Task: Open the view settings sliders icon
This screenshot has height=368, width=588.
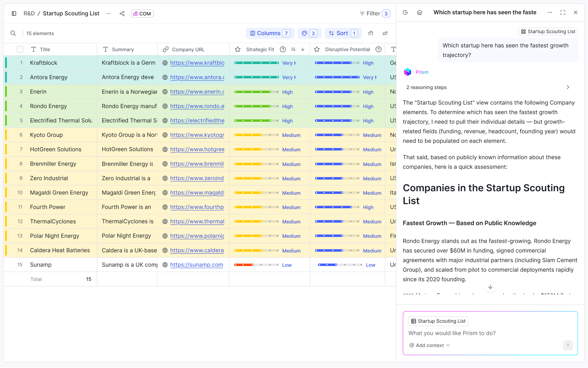Action: point(385,33)
